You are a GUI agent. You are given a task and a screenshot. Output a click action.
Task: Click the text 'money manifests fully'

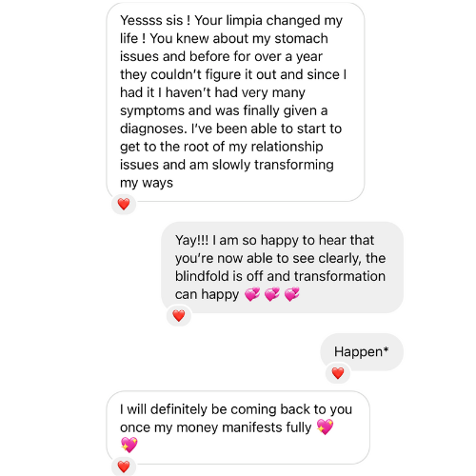[x=244, y=427]
